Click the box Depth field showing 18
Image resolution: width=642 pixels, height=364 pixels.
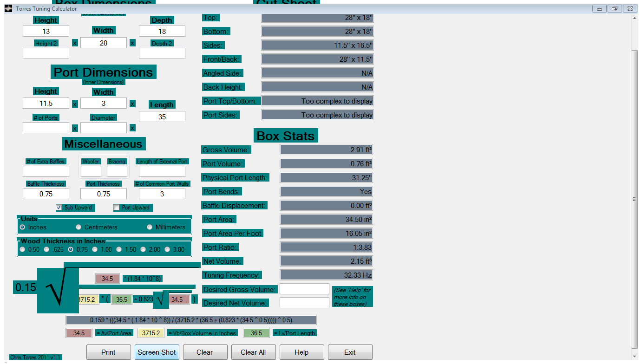pyautogui.click(x=162, y=31)
